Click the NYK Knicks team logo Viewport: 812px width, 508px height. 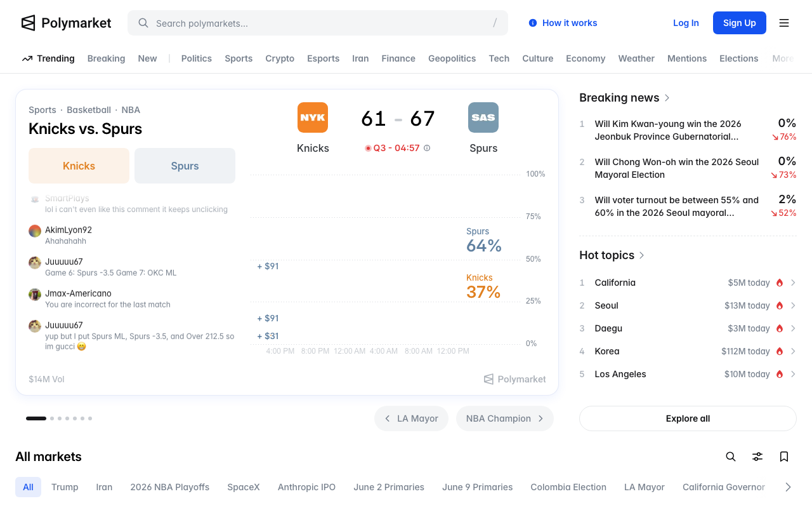(x=313, y=117)
